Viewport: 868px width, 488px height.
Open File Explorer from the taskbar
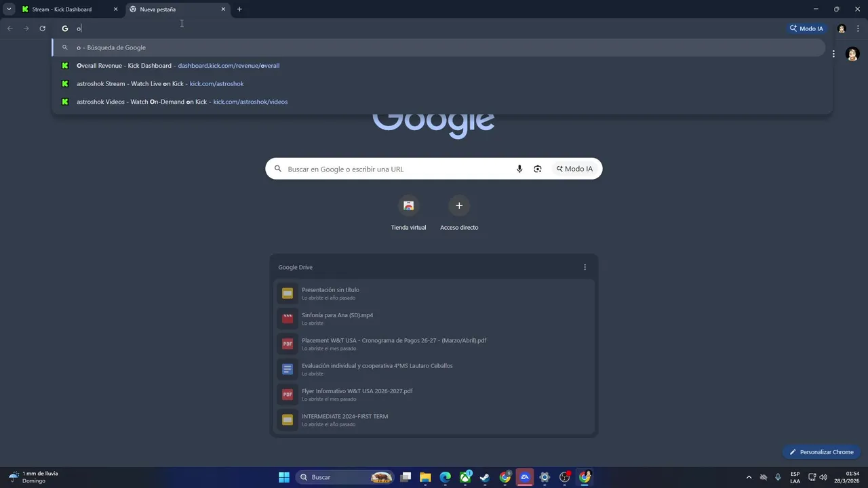click(425, 477)
